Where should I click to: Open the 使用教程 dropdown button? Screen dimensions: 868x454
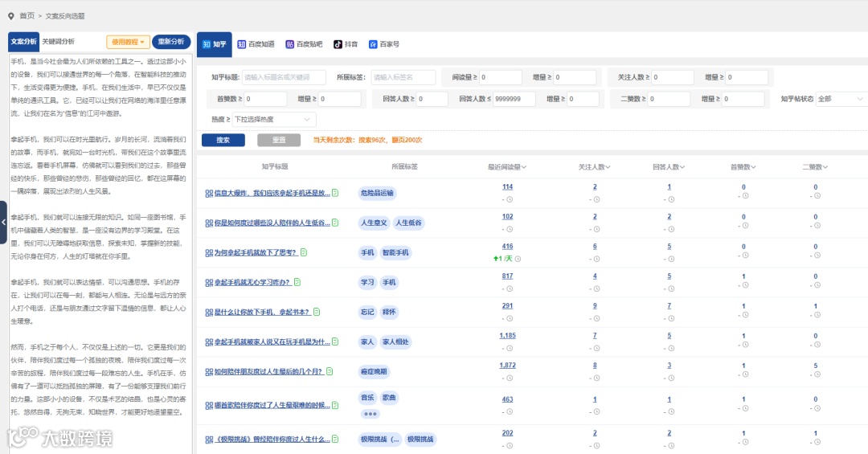(128, 42)
